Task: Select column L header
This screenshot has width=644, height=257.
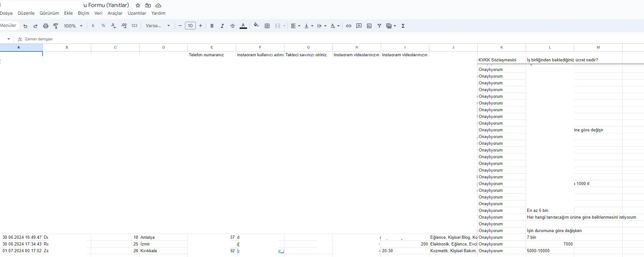Action: pyautogui.click(x=550, y=47)
